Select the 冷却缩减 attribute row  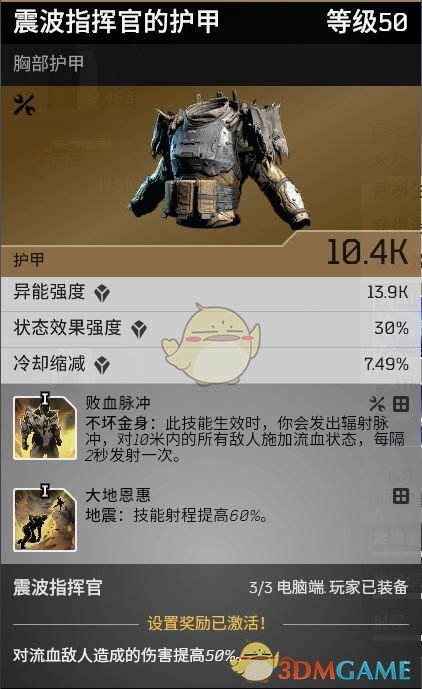(x=211, y=366)
